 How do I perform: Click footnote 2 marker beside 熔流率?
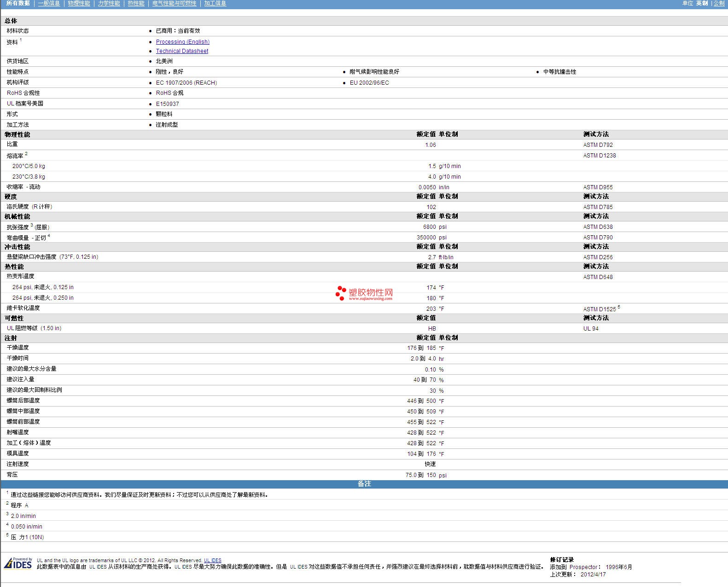click(26, 154)
